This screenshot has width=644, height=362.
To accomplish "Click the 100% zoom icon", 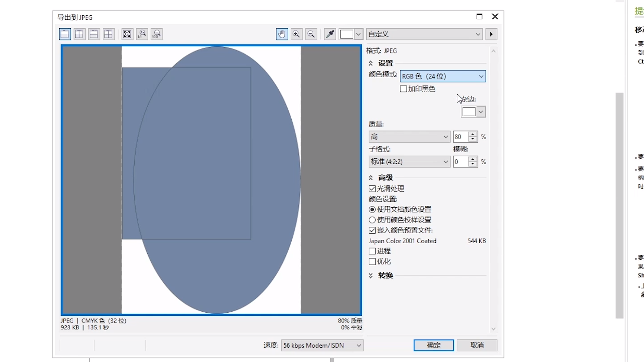I will pyautogui.click(x=157, y=34).
